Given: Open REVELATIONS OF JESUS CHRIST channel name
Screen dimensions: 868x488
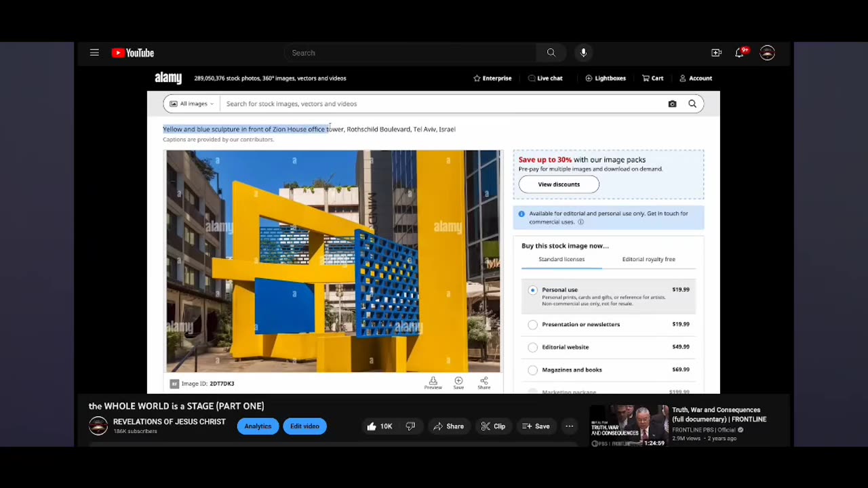Looking at the screenshot, I should pyautogui.click(x=170, y=422).
